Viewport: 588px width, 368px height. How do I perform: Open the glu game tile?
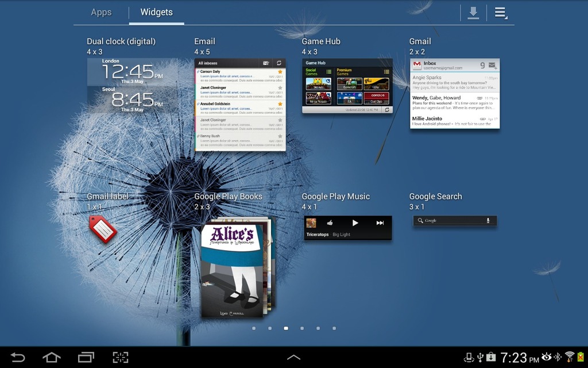(376, 84)
